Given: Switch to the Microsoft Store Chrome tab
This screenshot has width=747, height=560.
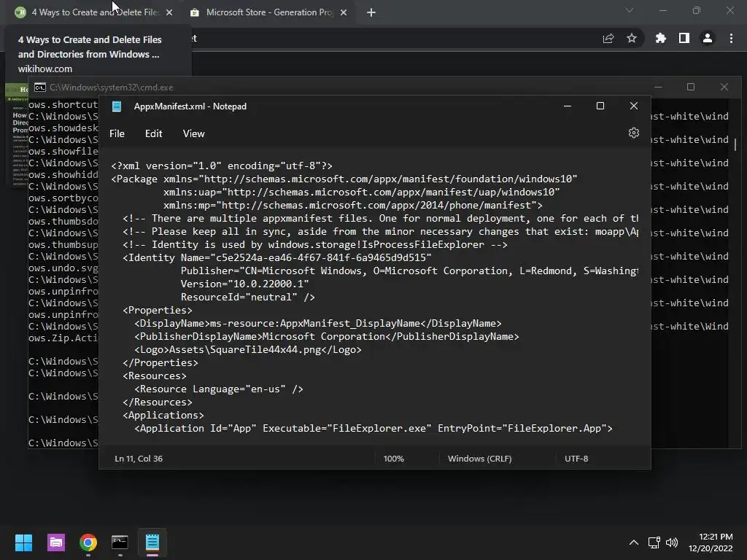Looking at the screenshot, I should (x=269, y=12).
